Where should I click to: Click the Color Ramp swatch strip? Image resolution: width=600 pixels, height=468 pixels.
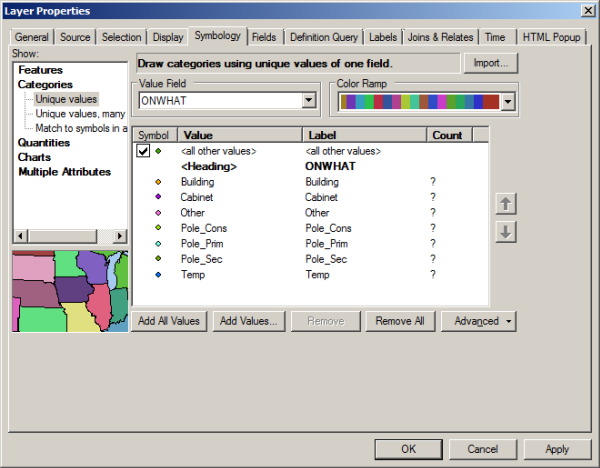click(x=419, y=102)
